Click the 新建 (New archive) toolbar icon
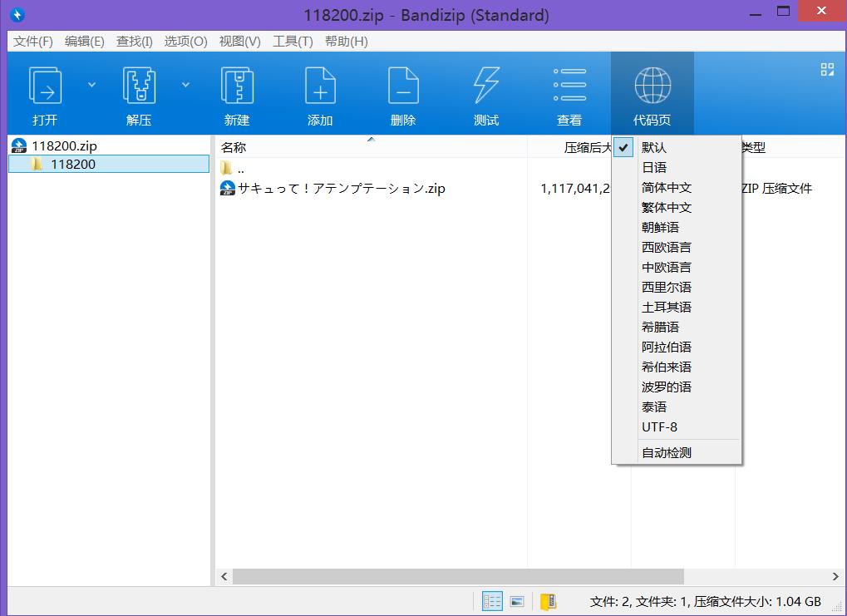The width and height of the screenshot is (847, 616). [x=237, y=86]
